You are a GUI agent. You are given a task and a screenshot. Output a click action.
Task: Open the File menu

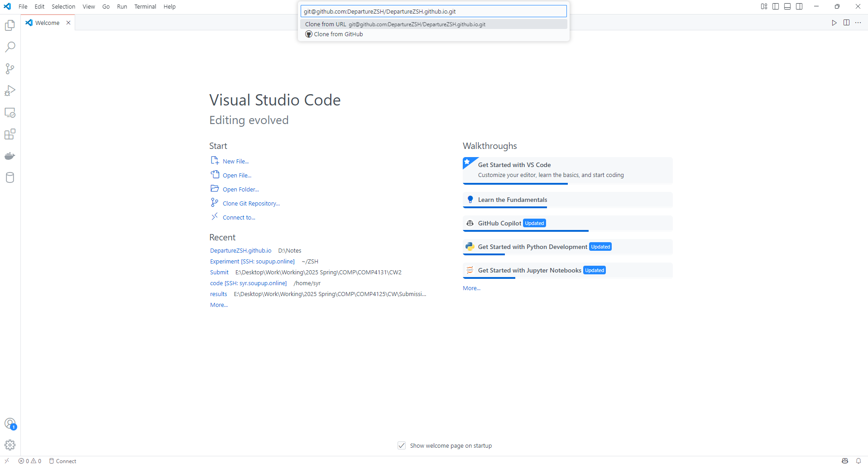pos(23,6)
